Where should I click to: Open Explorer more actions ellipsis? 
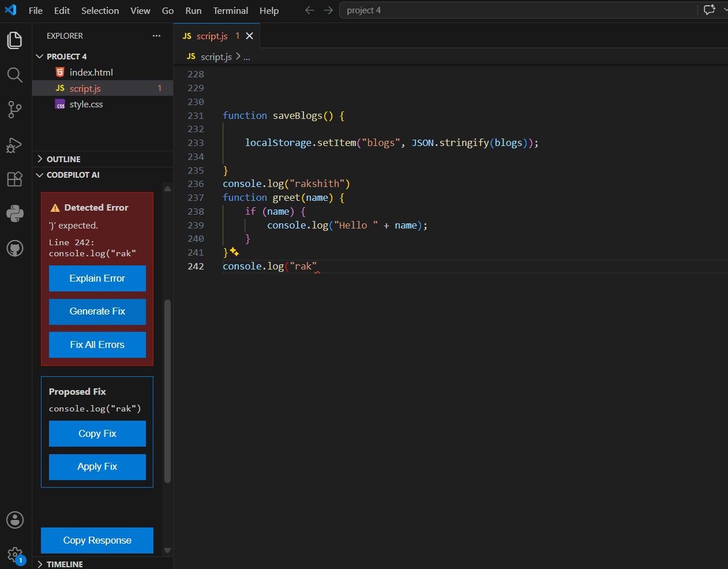tap(156, 36)
